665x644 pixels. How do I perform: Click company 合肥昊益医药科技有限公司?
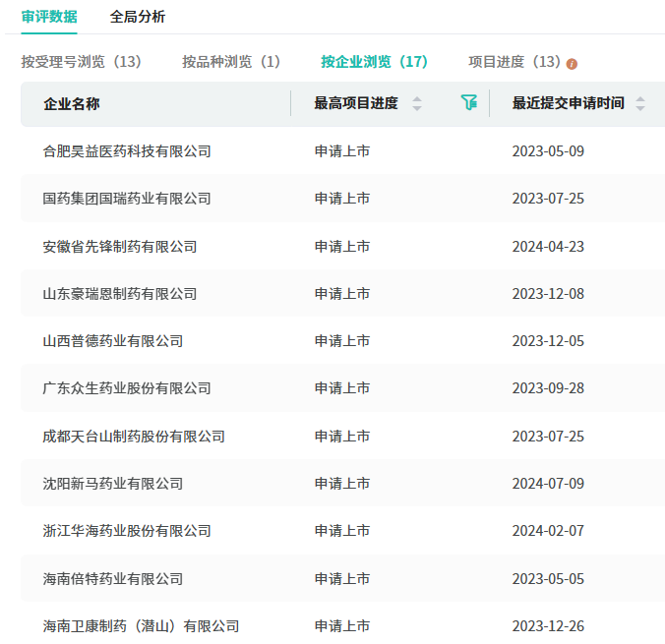(x=127, y=151)
